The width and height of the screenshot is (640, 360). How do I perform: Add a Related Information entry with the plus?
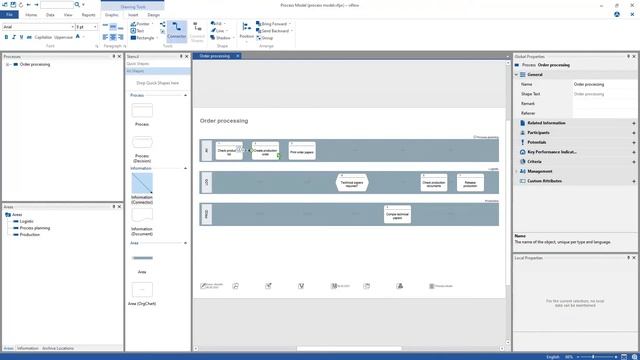point(633,123)
